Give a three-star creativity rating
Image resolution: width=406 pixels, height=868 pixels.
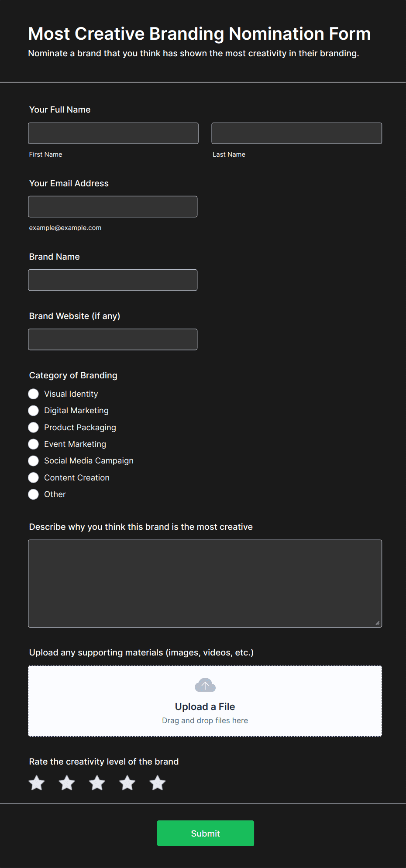[97, 782]
